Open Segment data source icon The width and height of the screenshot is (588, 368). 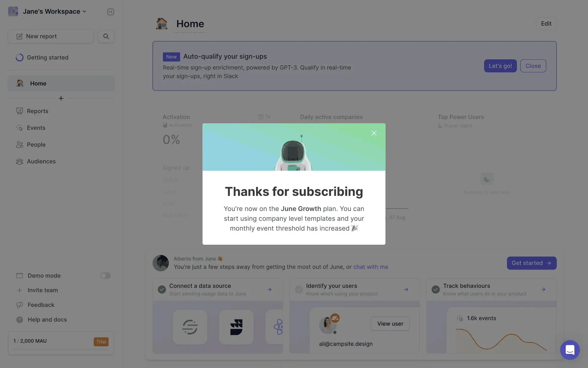pyautogui.click(x=190, y=327)
